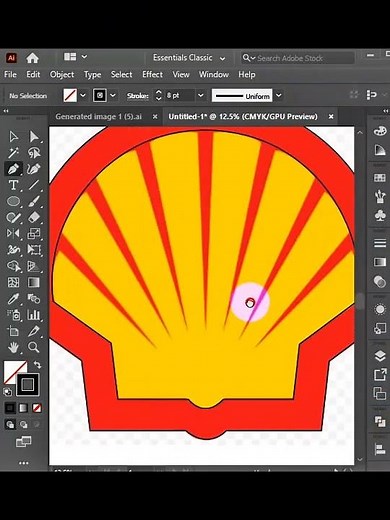Enable Draw Normal mode

click(x=10, y=425)
